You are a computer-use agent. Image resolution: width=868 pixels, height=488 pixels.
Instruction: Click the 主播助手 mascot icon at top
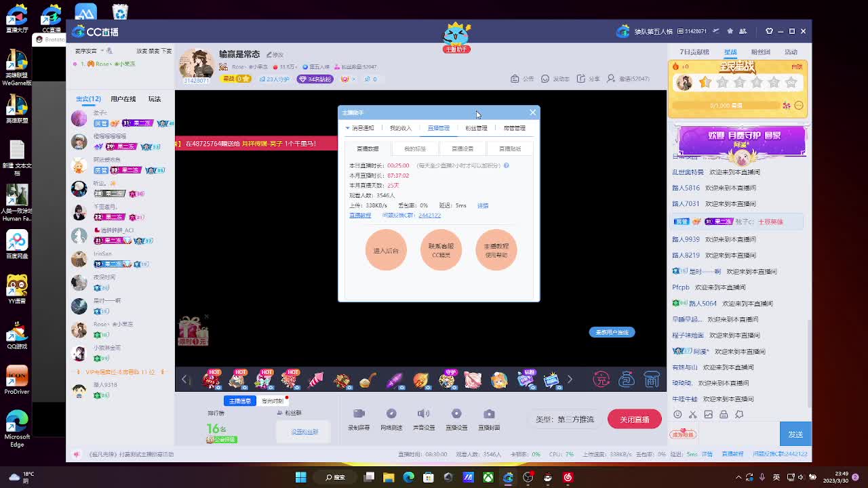click(x=456, y=37)
